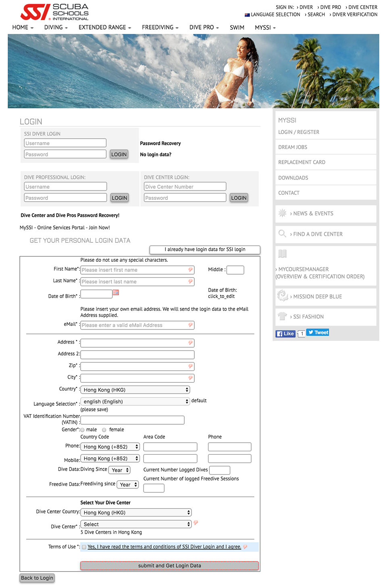Screen dimensions: 387x588
Task: Click the First Name input field
Action: (x=137, y=270)
